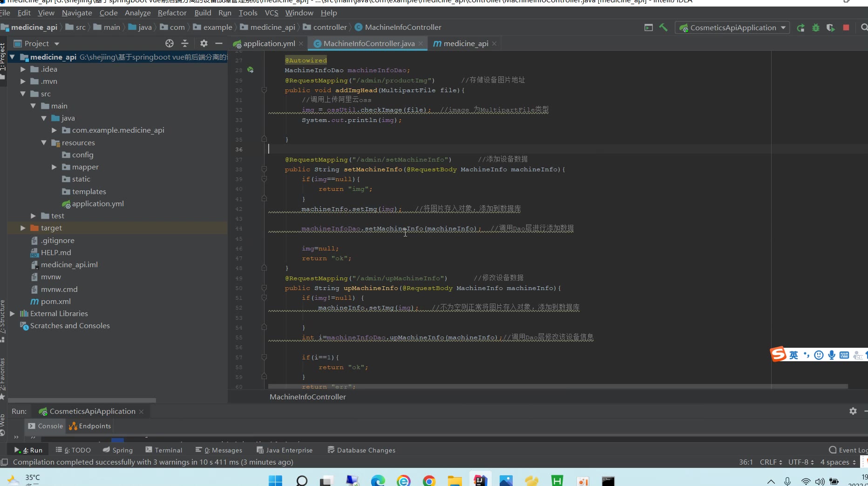The image size is (868, 486).
Task: Click the Debug bug icon in toolbar
Action: [x=815, y=27]
